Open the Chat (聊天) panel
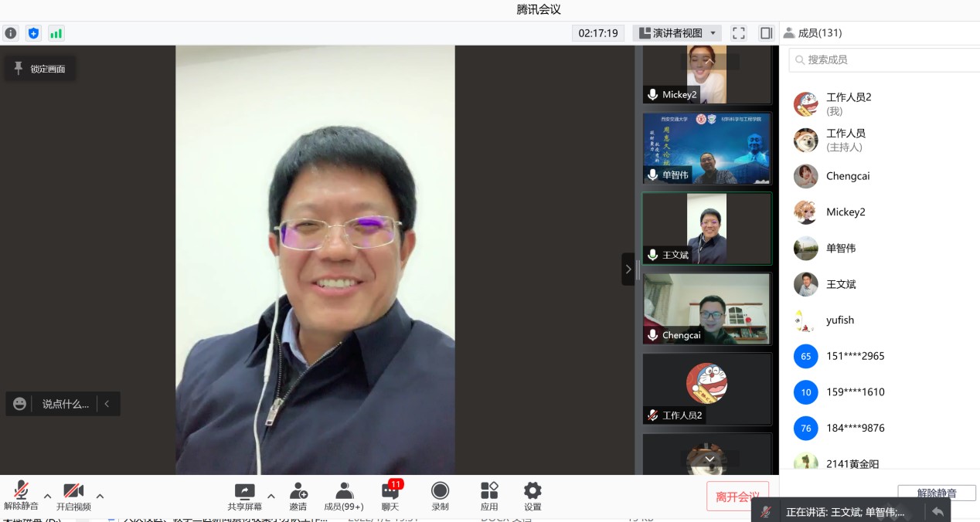The height and width of the screenshot is (522, 980). [x=390, y=496]
